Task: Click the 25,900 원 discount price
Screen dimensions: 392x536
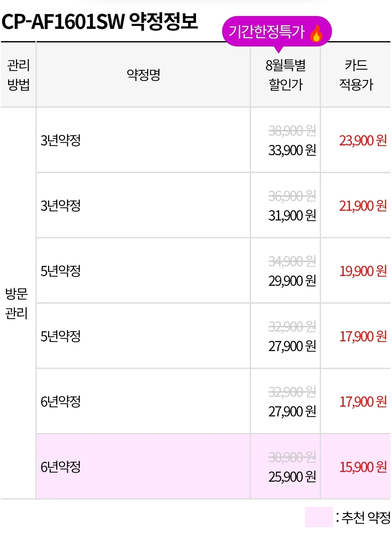Action: click(x=292, y=477)
